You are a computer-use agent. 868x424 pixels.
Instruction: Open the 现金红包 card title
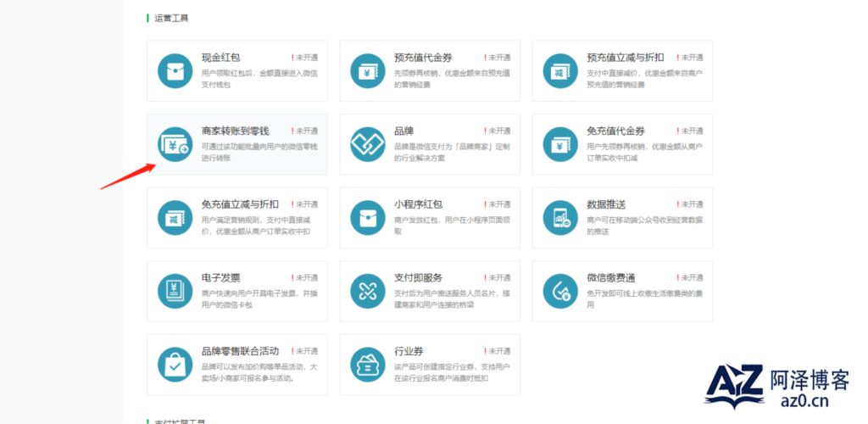[x=221, y=58]
